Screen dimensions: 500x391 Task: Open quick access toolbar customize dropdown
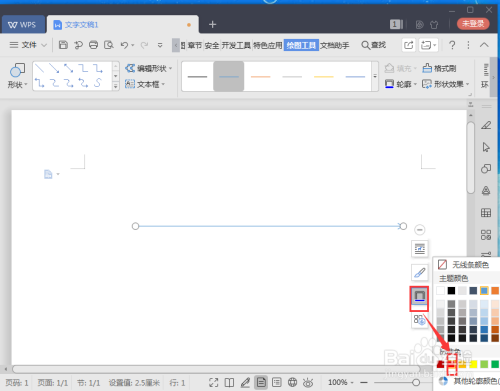[x=160, y=45]
